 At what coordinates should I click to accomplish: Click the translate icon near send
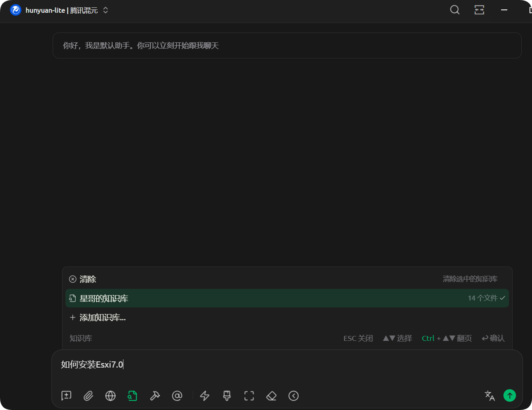pos(490,396)
